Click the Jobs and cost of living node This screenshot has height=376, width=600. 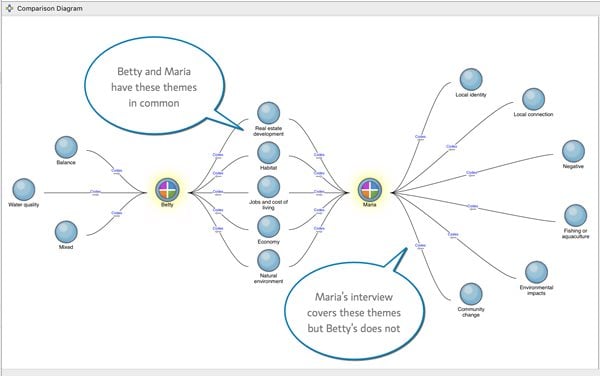click(269, 187)
